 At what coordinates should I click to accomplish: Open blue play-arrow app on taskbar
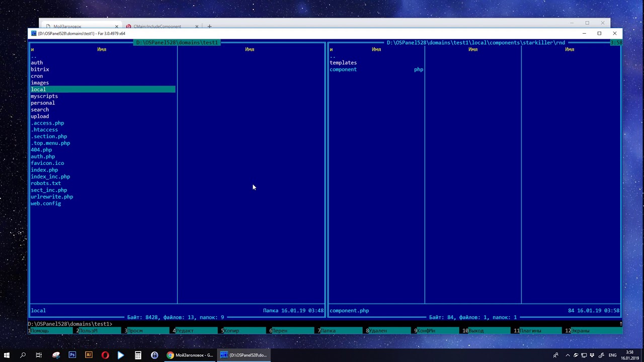121,355
